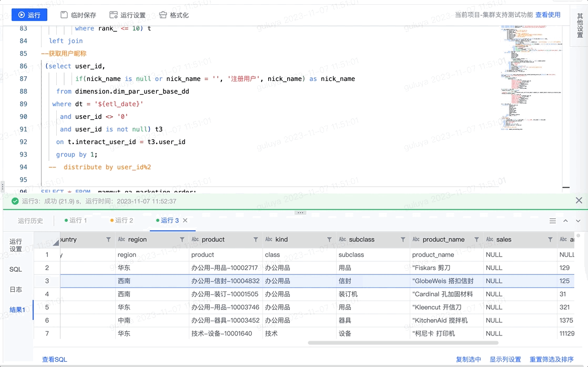588x367 pixels.
Task: Switch to 运行 1 tab
Action: pyautogui.click(x=75, y=220)
